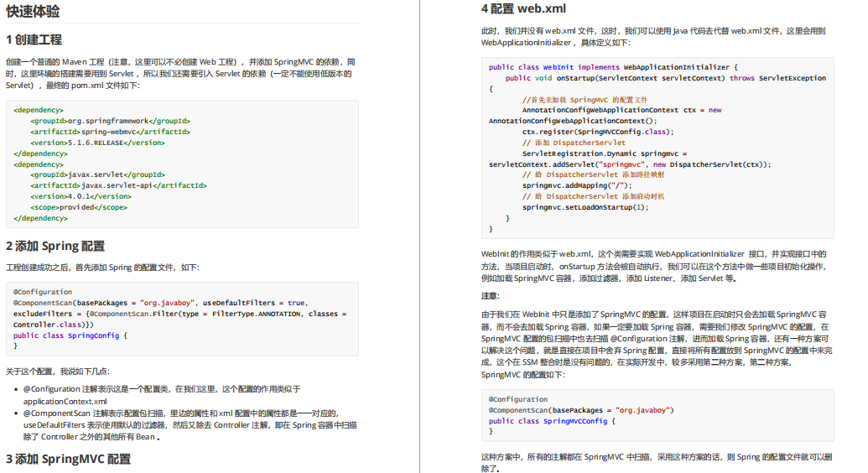Click the springmvc.addMapping("/") line
868x473 pixels.
577,185
